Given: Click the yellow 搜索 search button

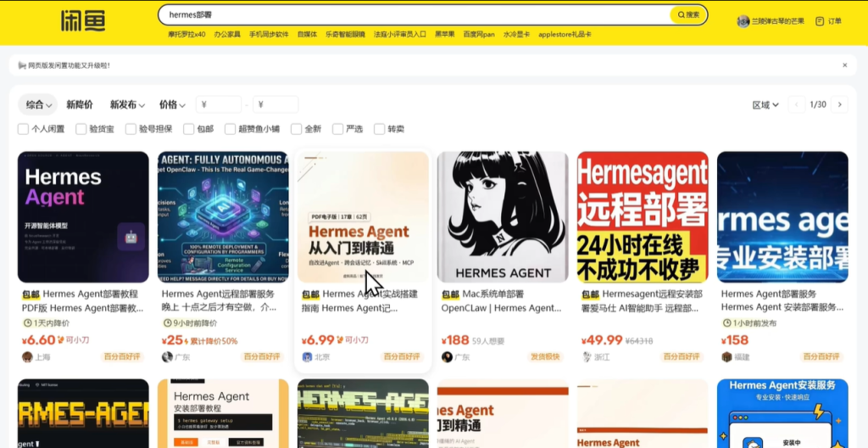Looking at the screenshot, I should coord(688,15).
